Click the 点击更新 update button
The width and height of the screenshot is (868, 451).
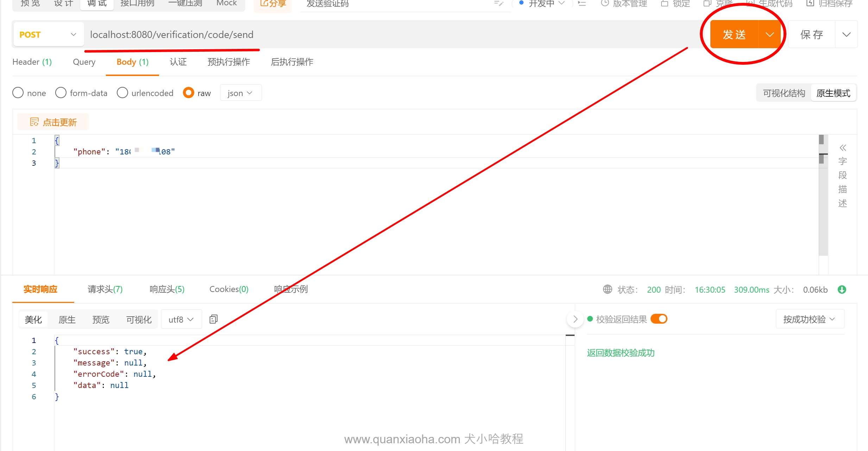click(x=53, y=122)
